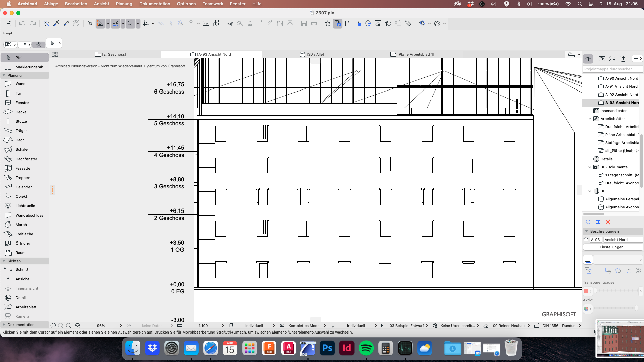
Task: Open the Teamwork menu
Action: pos(213,4)
